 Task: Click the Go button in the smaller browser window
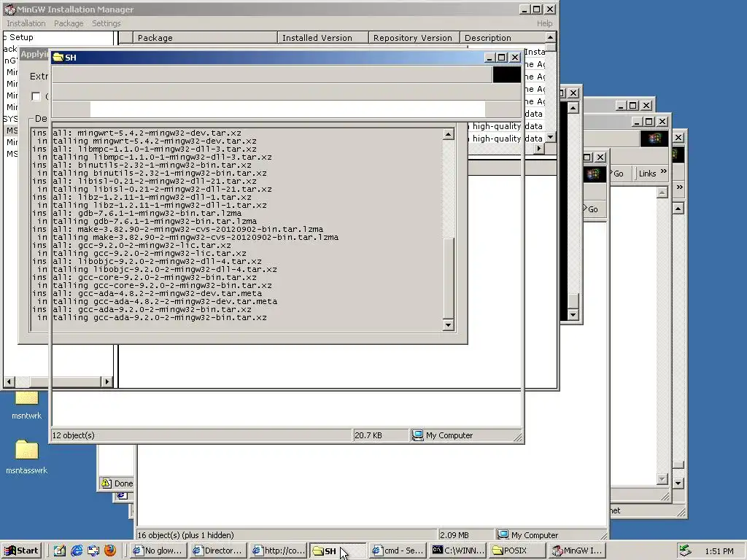click(592, 209)
